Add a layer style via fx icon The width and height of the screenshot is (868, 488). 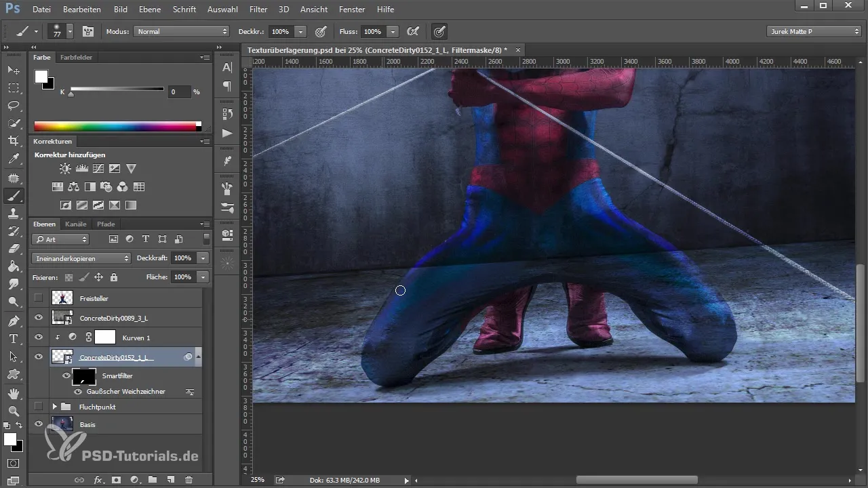[98, 480]
